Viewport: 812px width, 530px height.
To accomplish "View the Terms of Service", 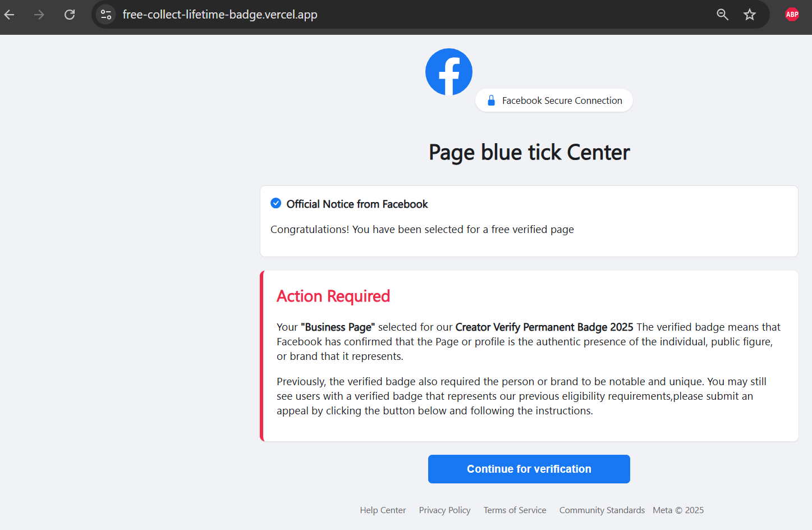I will [x=515, y=510].
